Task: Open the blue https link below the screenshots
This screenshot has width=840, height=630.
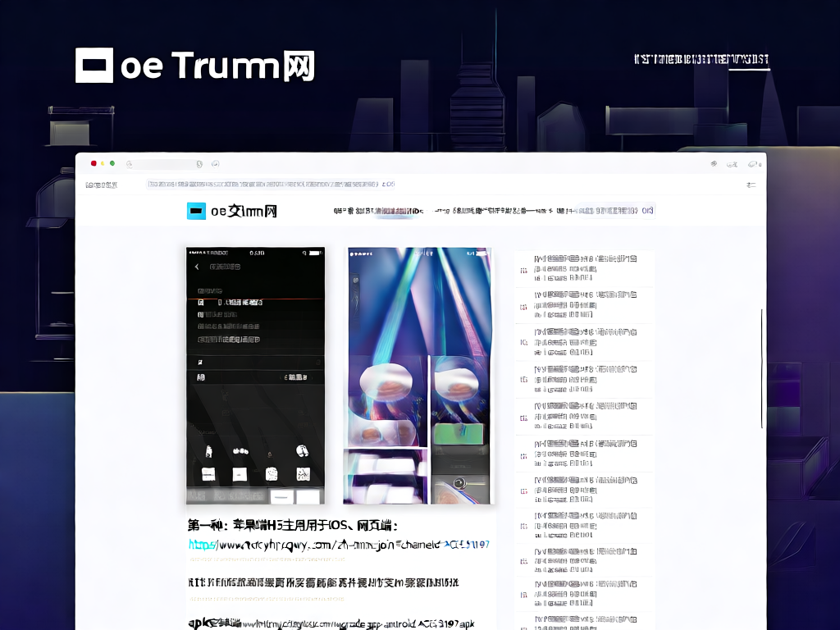Action: 338,544
